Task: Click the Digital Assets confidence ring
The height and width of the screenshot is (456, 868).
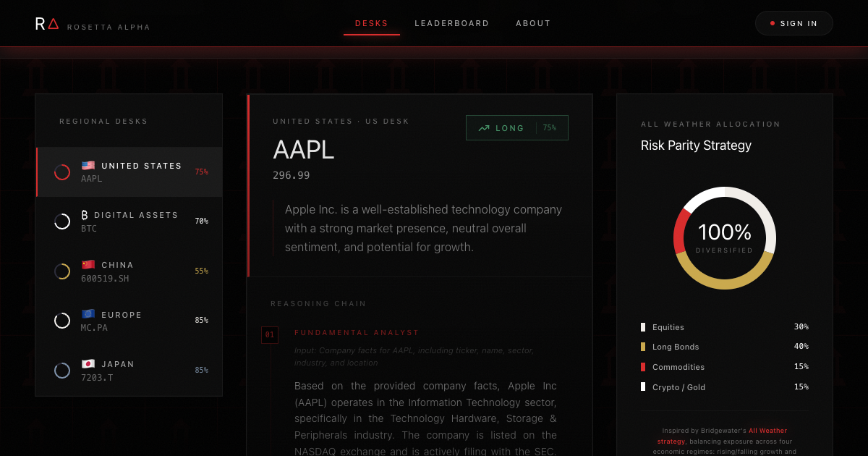Action: [62, 221]
